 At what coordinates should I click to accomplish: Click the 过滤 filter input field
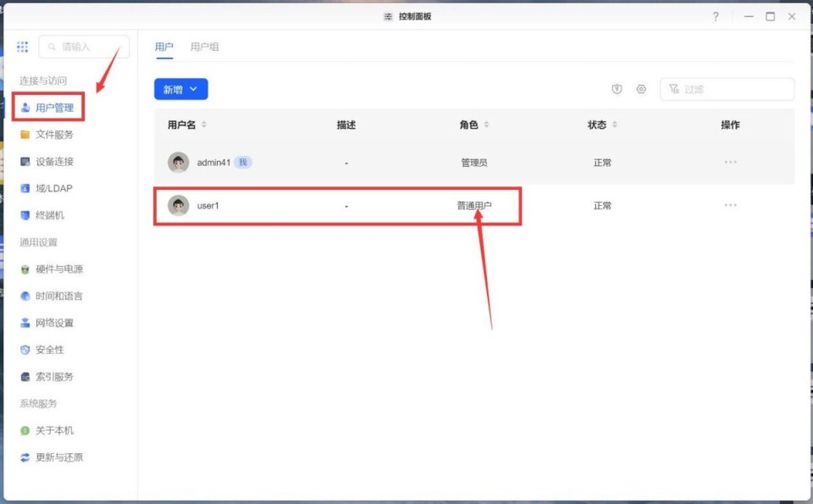[727, 89]
